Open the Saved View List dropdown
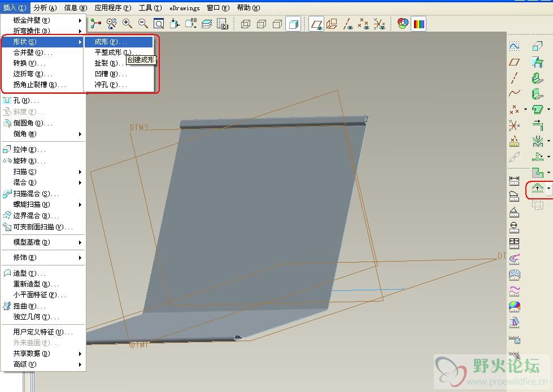This screenshot has width=553, height=392. 191,24
